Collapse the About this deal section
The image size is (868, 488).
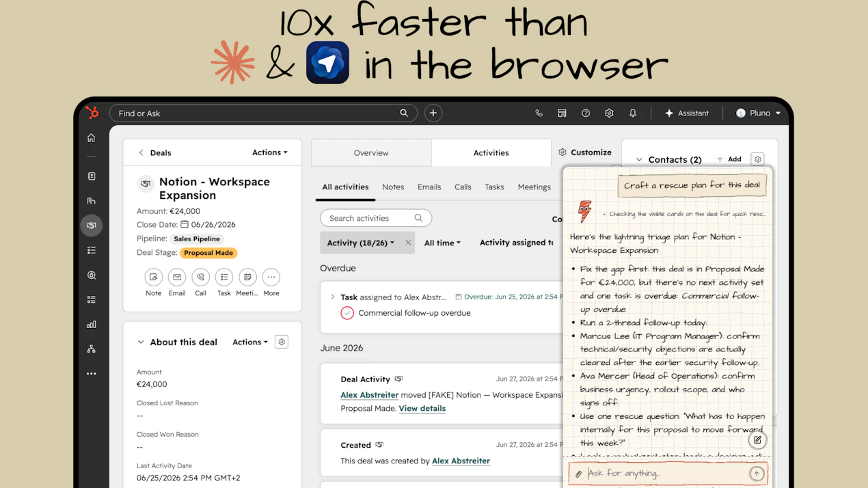click(x=141, y=342)
